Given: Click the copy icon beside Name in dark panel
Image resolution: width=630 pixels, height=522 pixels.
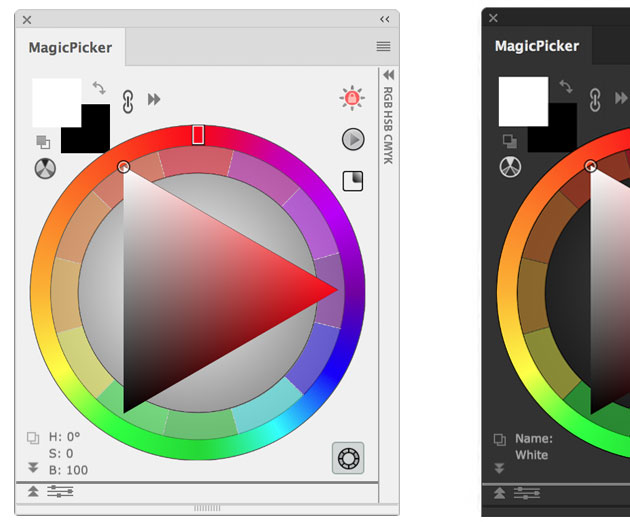Looking at the screenshot, I should [x=500, y=439].
